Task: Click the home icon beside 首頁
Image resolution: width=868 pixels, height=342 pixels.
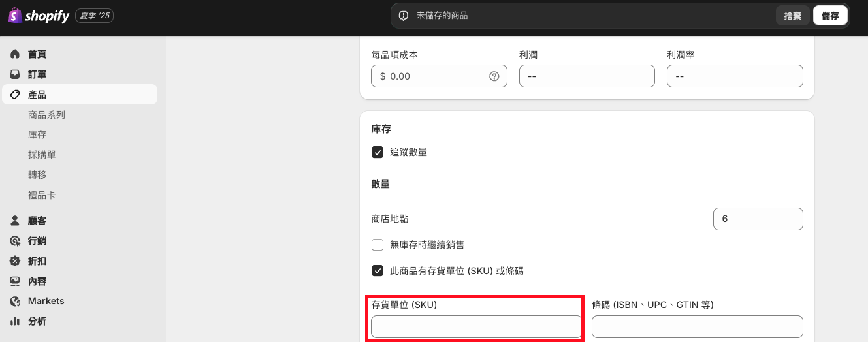Action: 15,54
